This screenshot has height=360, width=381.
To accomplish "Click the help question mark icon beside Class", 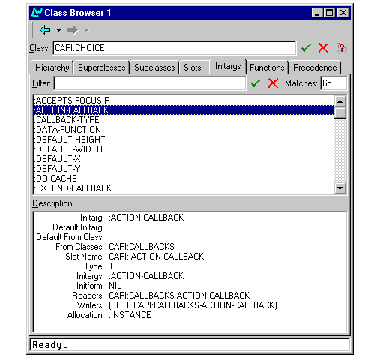I will tap(341, 48).
